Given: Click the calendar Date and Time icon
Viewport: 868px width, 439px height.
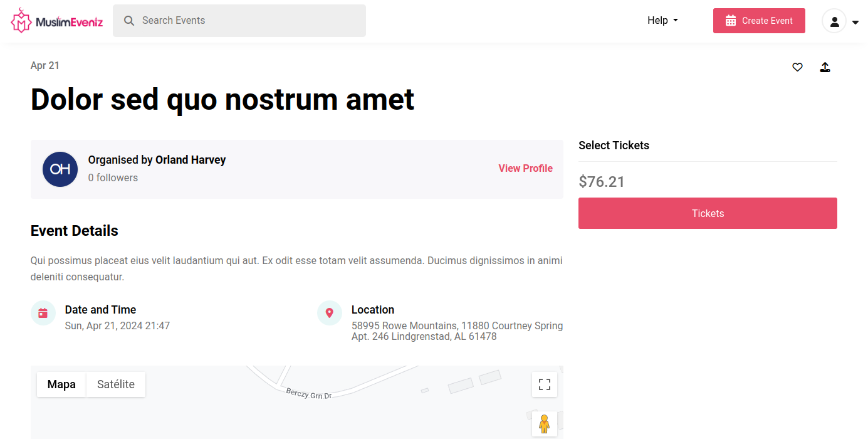Looking at the screenshot, I should click(x=43, y=313).
